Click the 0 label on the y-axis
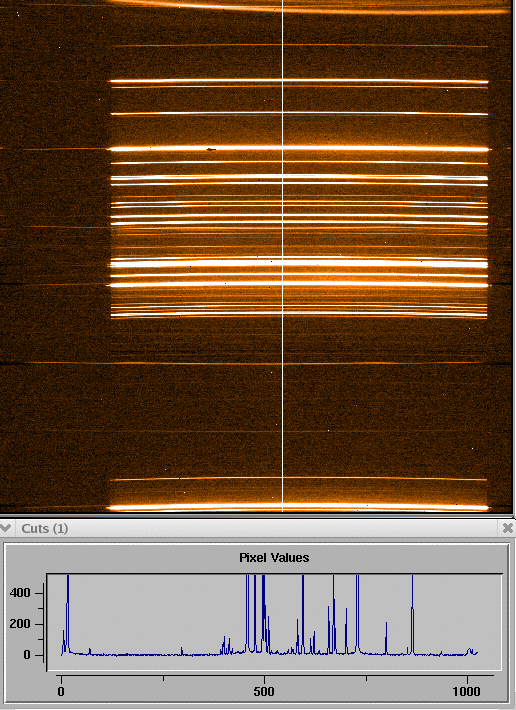Viewport: 516px width, 710px height. tap(26, 655)
